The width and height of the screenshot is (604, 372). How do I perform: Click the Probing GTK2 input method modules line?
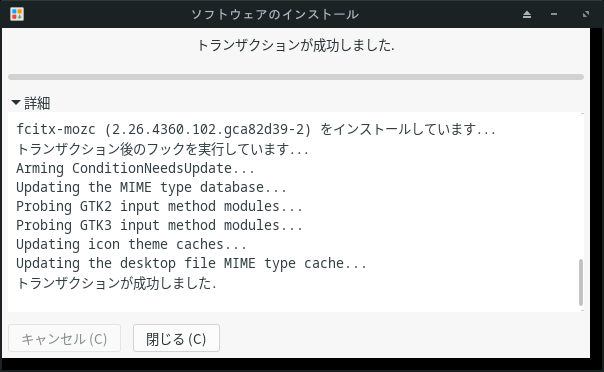point(159,206)
